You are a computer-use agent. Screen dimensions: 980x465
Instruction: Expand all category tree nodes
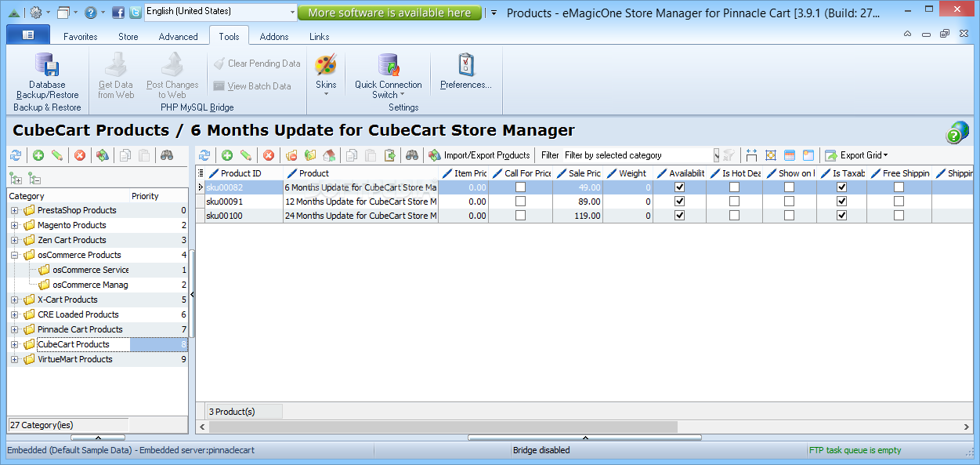(x=16, y=178)
